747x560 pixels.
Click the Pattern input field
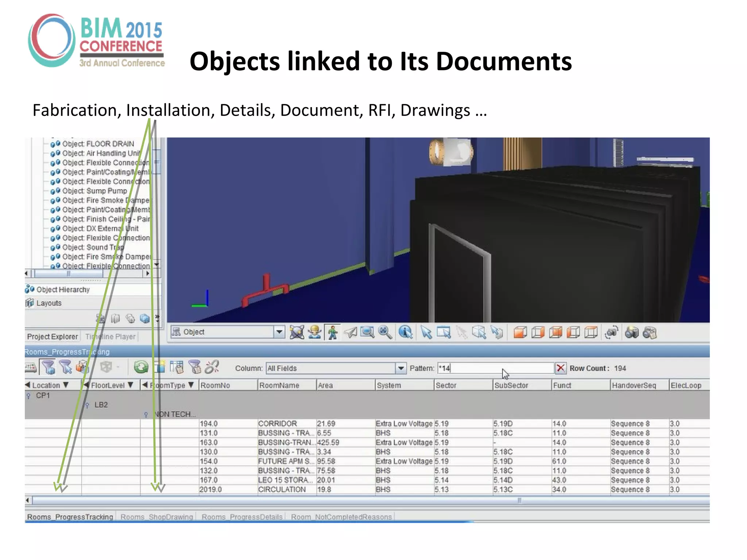tap(496, 368)
